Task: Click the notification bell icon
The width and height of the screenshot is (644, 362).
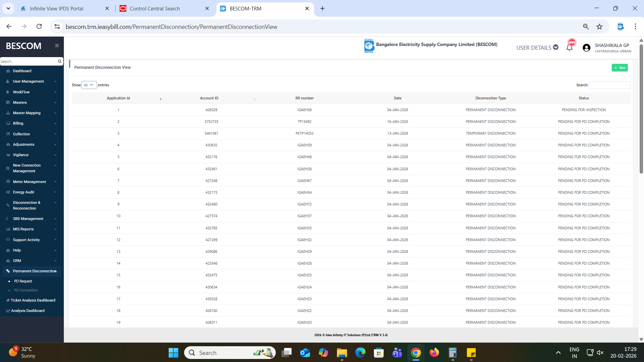Action: (569, 48)
